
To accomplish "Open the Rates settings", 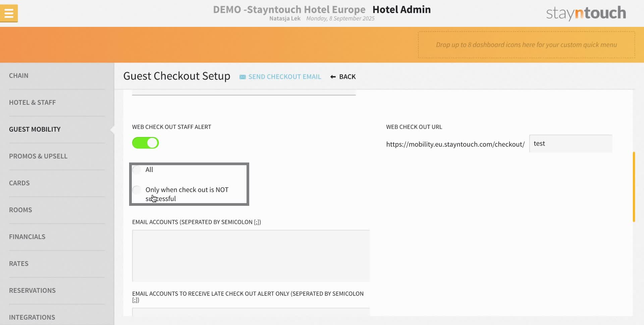I will [x=19, y=264].
